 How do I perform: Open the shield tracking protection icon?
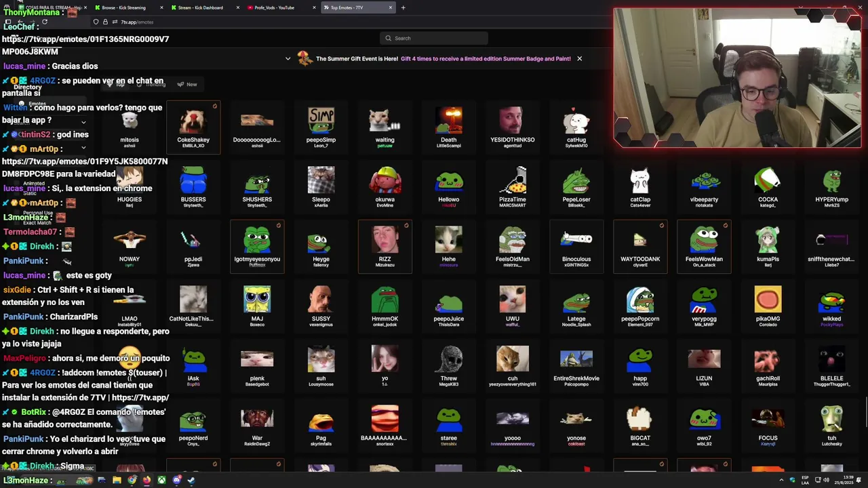click(96, 22)
